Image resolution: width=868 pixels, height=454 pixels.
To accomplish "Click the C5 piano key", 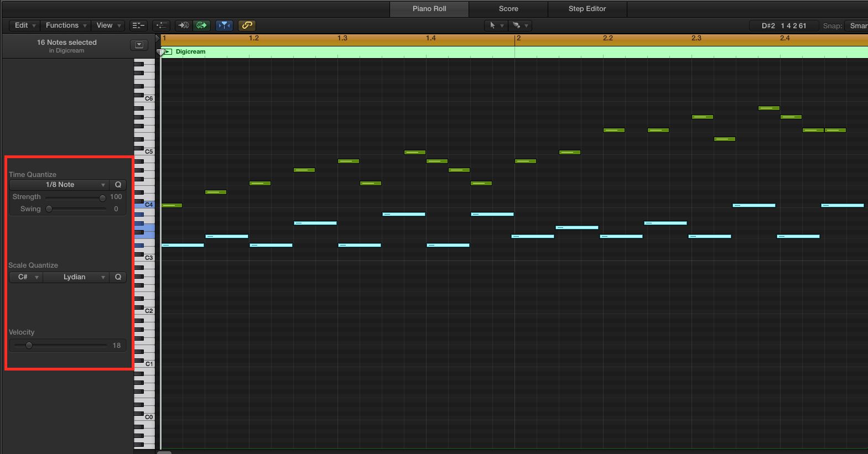I will tap(149, 152).
